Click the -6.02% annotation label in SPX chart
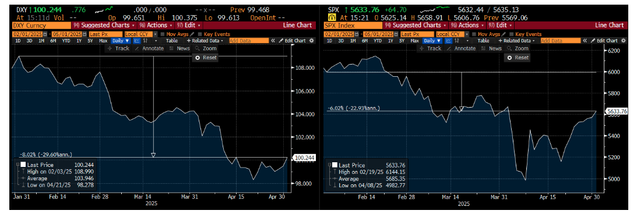 354,108
